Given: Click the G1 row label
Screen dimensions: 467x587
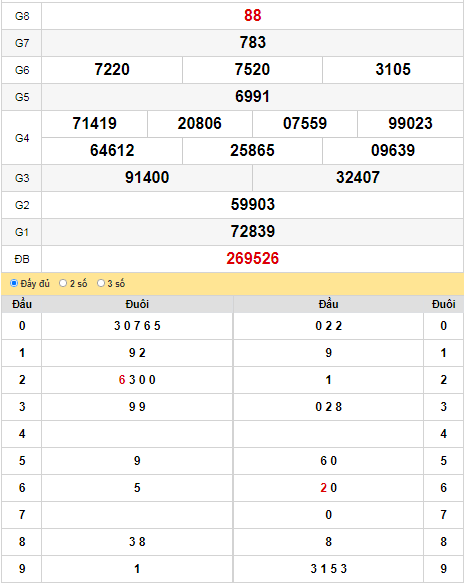Looking at the screenshot, I should click(x=22, y=232).
